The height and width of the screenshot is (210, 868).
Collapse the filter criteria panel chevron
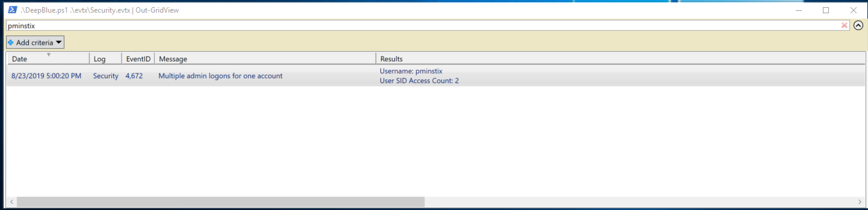[x=858, y=25]
